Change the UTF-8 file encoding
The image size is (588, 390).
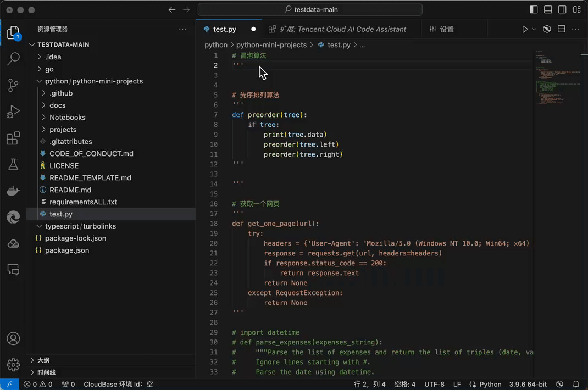point(434,384)
